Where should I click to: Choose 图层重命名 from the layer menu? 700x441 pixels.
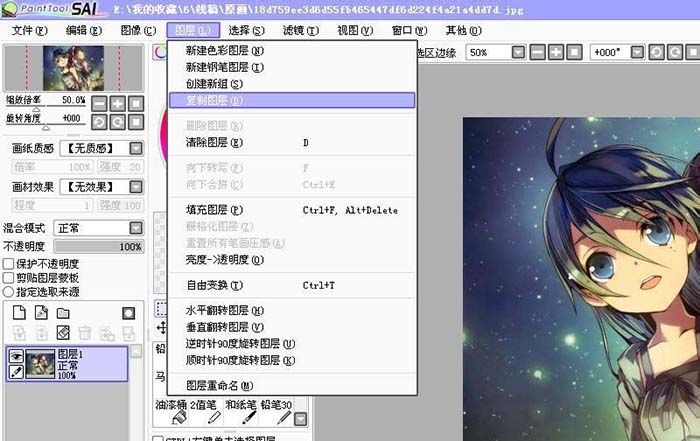[292, 385]
